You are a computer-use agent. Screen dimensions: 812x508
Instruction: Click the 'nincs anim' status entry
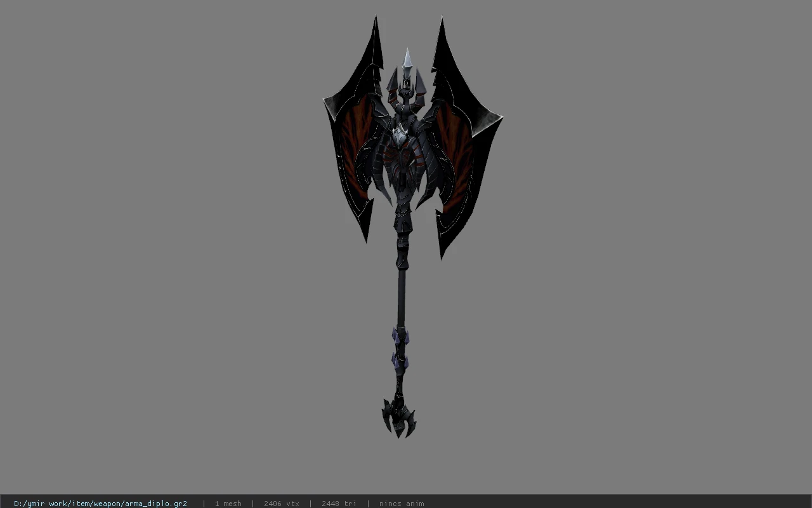tap(402, 504)
